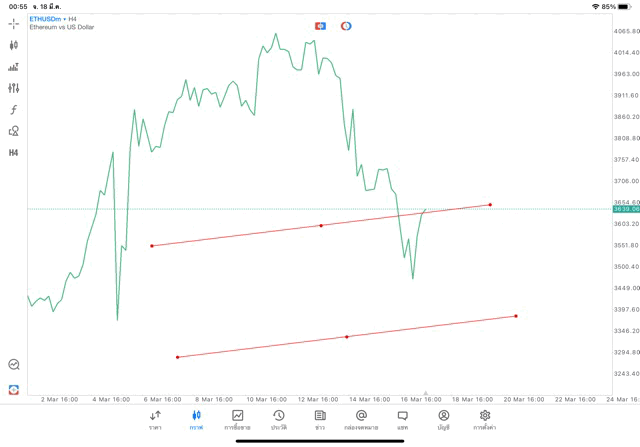Viewport: 640px width, 447px height.
Task: Select the upper red trendline midpoint handle
Action: pyautogui.click(x=321, y=225)
